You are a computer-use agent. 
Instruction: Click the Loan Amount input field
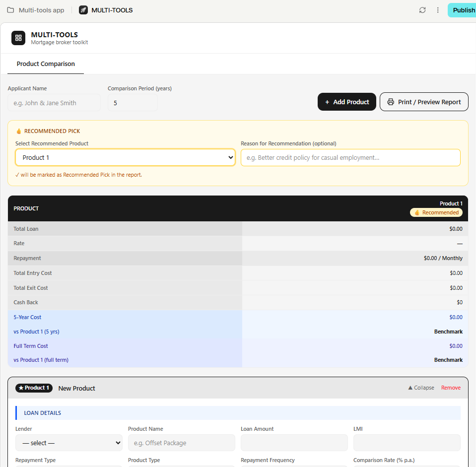(x=294, y=443)
